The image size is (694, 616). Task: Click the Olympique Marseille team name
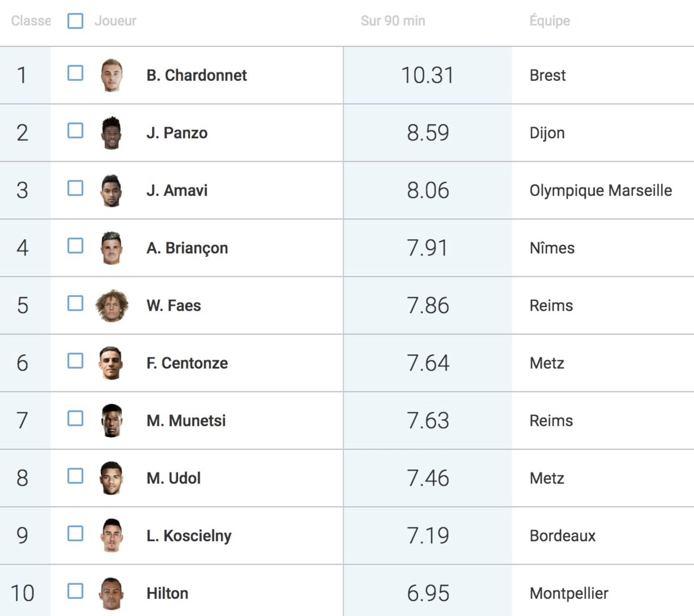601,190
